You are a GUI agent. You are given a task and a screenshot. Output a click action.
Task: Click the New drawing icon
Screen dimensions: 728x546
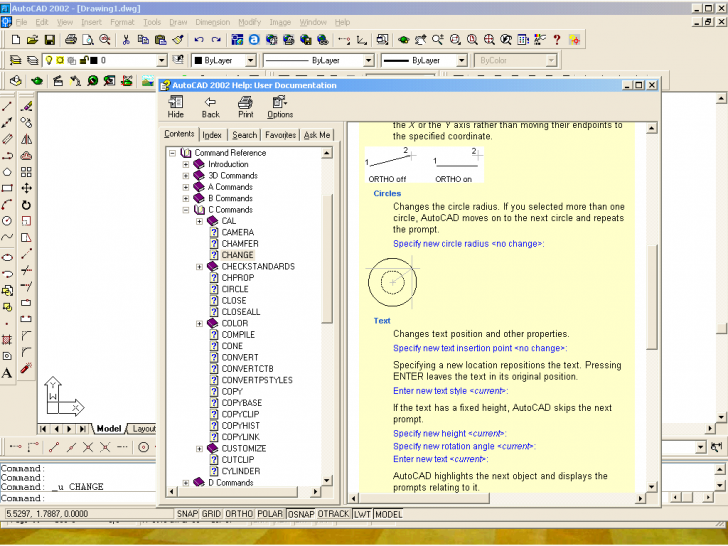pos(16,40)
